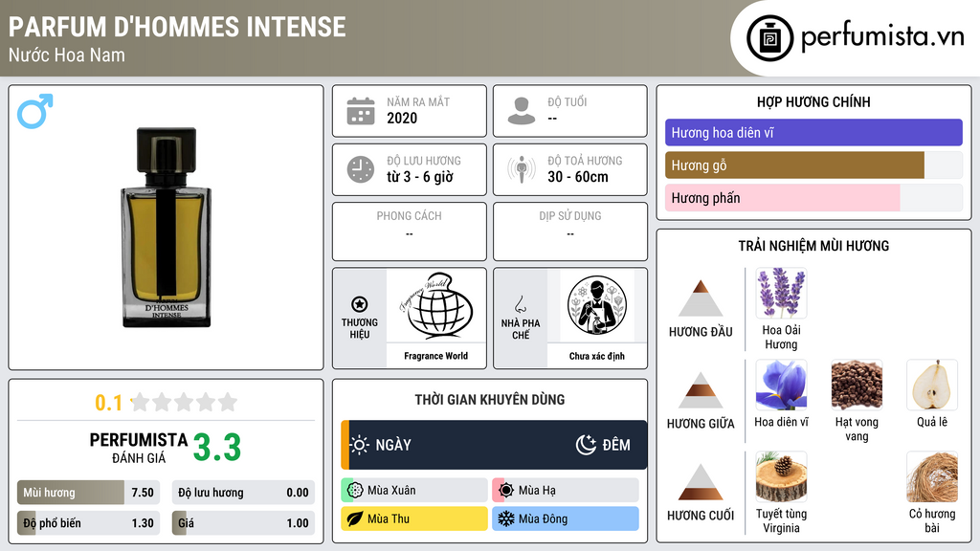980x551 pixels.
Task: Click the Phong cách info box
Action: click(x=410, y=231)
